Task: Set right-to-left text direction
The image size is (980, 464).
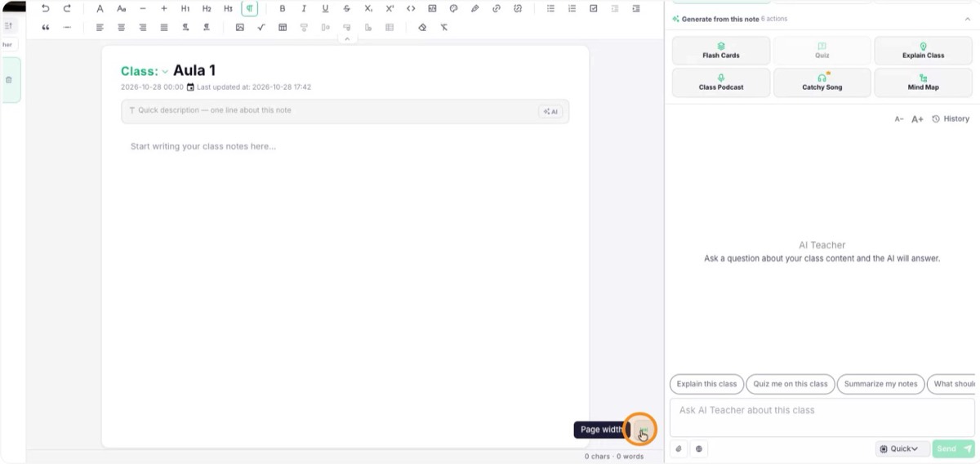Action: tap(207, 27)
